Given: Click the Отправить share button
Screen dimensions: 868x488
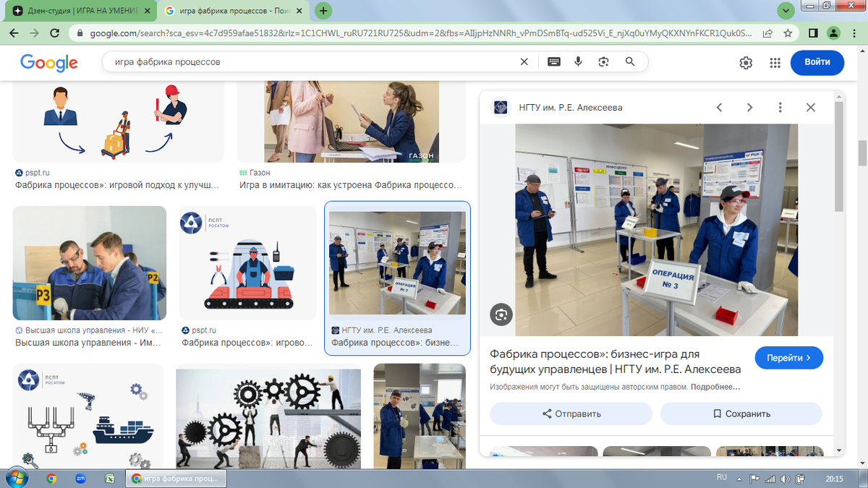Looking at the screenshot, I should click(x=571, y=414).
